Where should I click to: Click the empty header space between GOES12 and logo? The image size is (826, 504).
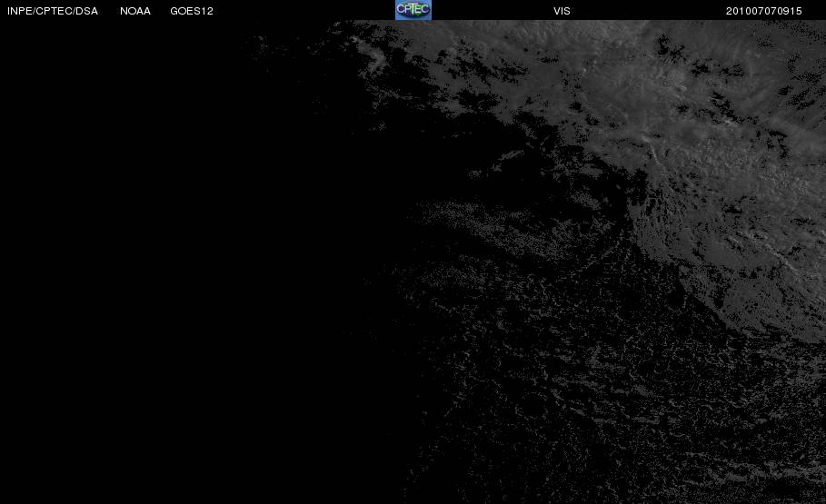pyautogui.click(x=304, y=11)
